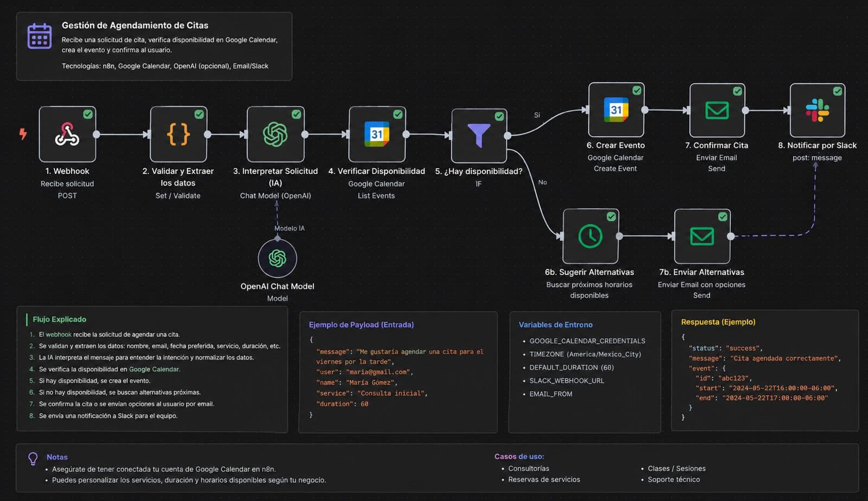Open the Interpretar Solicitud (IA) OpenAI node
This screenshot has height=501, width=868.
276,134
